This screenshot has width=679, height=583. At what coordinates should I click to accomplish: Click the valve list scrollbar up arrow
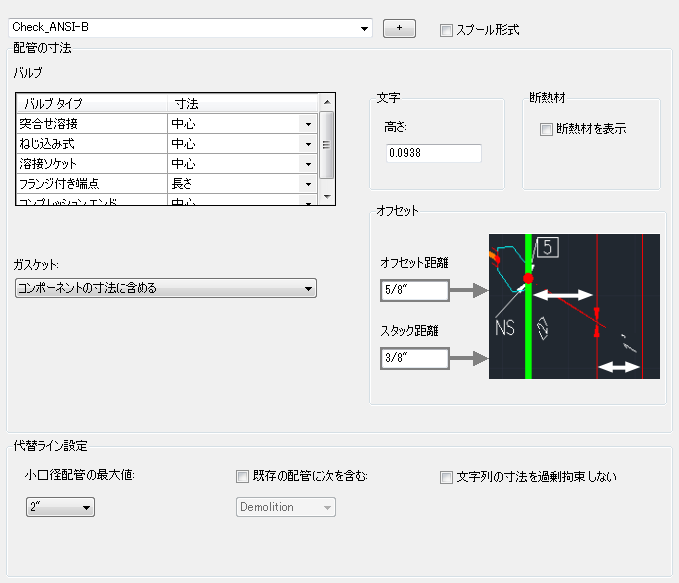click(327, 102)
